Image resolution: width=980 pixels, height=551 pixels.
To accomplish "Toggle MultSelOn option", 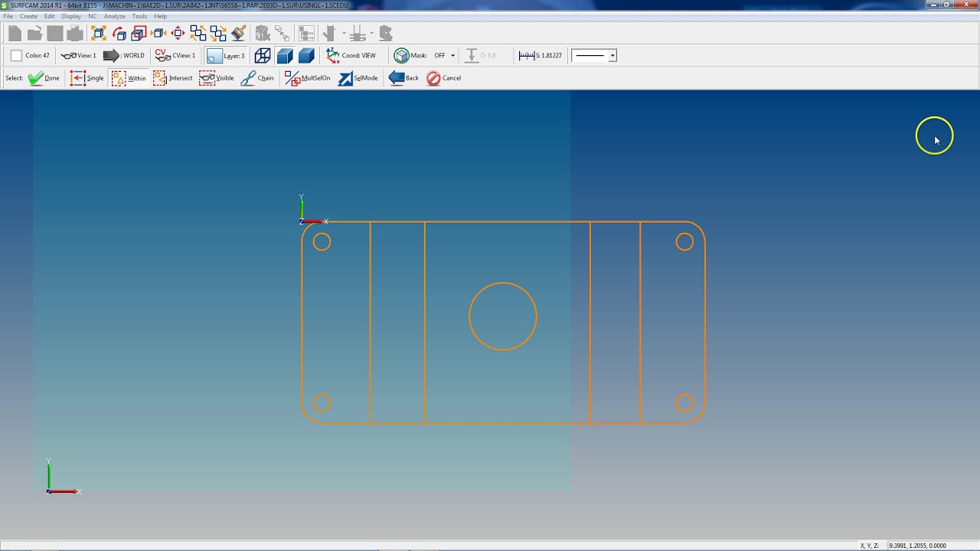I will click(307, 78).
